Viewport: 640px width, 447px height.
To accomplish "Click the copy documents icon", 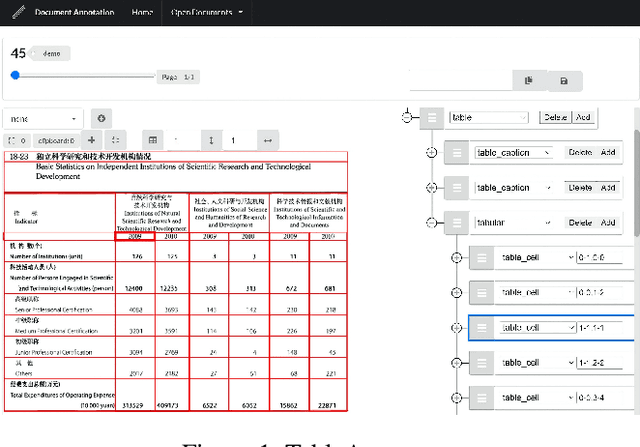I will (529, 81).
